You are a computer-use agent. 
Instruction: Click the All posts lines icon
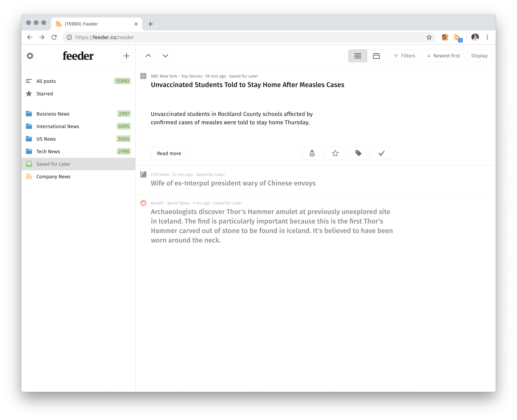tap(29, 81)
